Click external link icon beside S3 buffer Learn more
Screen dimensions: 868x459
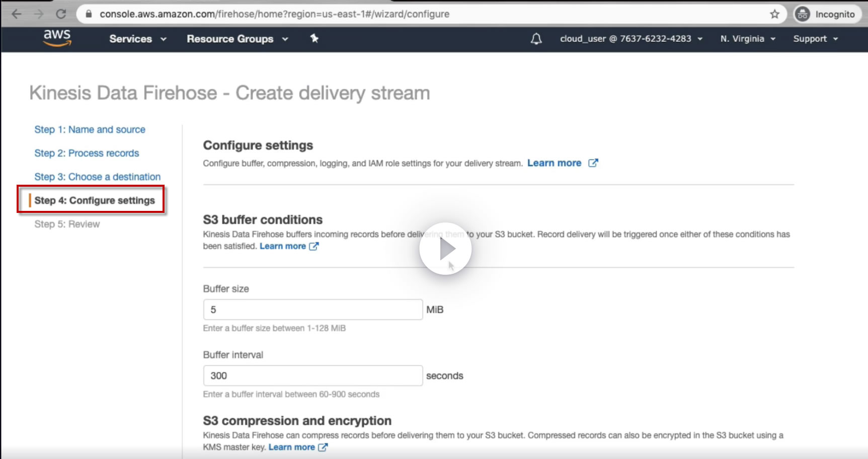314,246
